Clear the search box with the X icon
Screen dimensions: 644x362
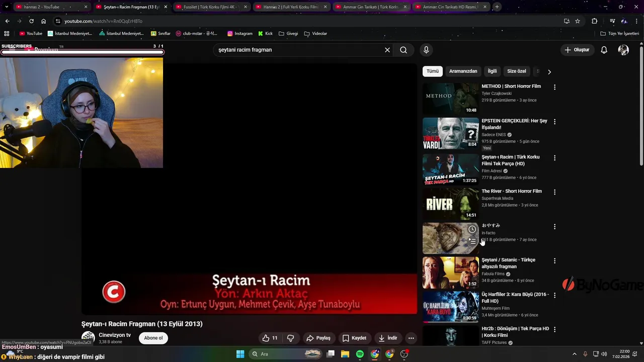click(387, 50)
